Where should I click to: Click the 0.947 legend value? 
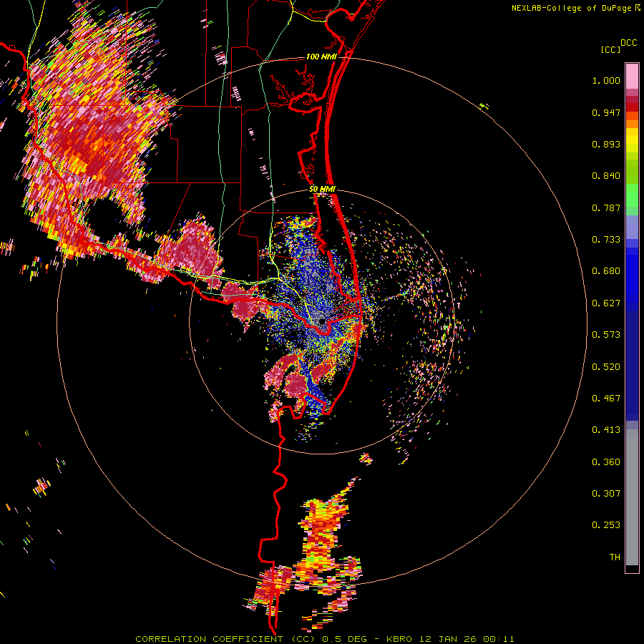[x=606, y=112]
